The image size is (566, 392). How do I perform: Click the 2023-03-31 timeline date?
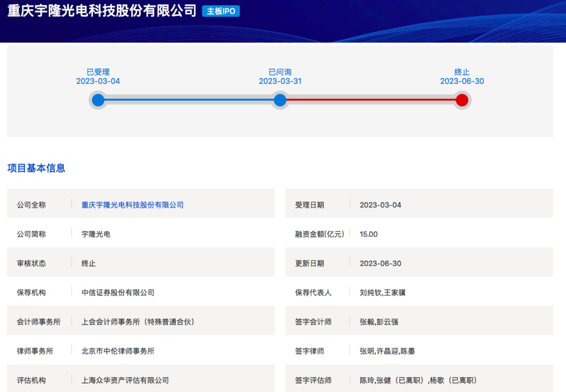coord(280,81)
